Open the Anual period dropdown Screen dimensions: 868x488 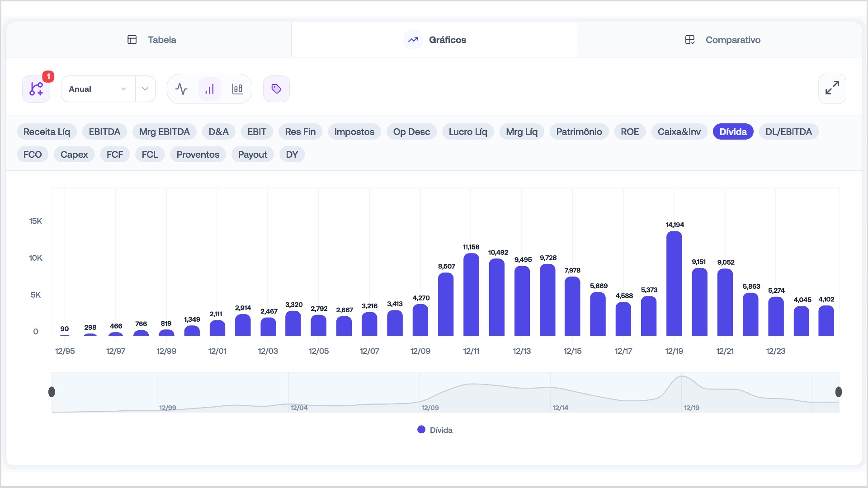98,89
